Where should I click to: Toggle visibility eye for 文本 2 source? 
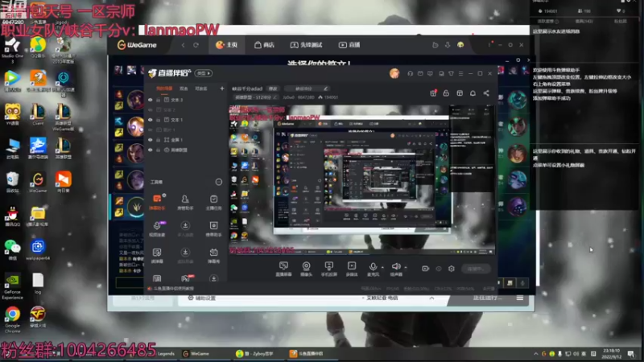pos(151,110)
